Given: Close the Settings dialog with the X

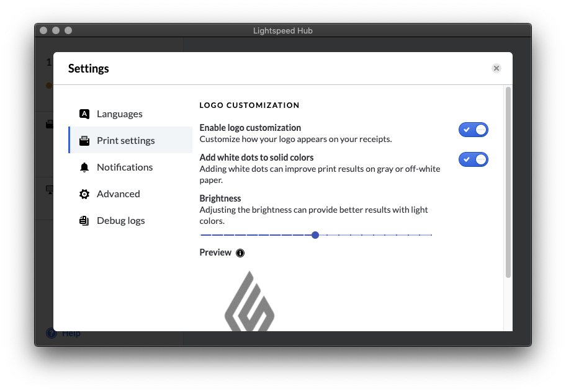Looking at the screenshot, I should click(x=496, y=68).
